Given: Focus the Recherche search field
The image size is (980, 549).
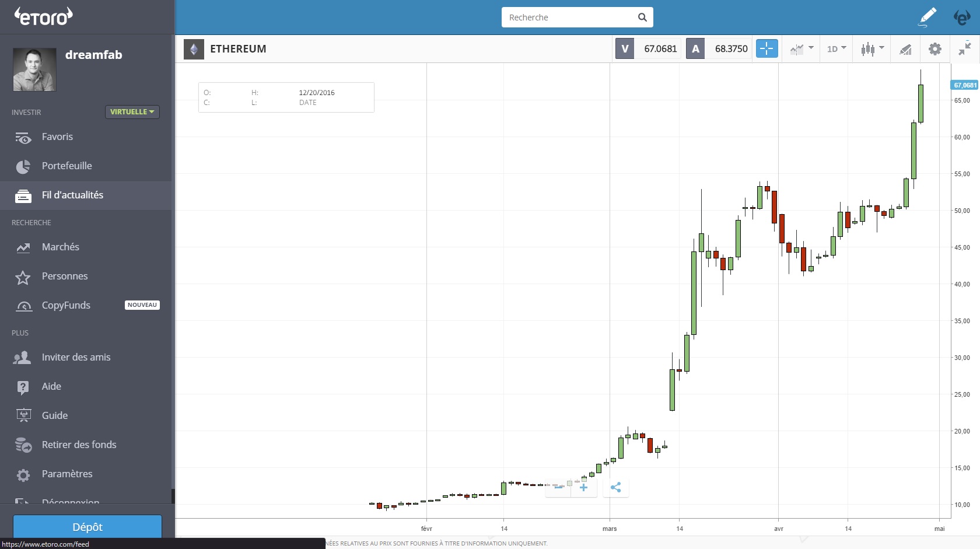Looking at the screenshot, I should tap(570, 18).
